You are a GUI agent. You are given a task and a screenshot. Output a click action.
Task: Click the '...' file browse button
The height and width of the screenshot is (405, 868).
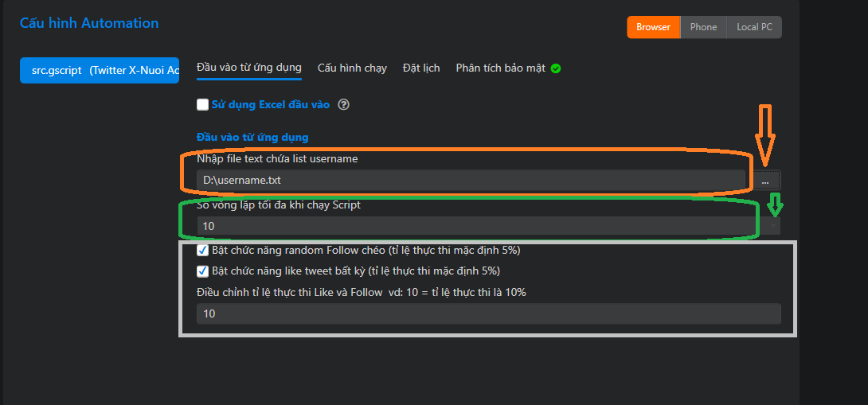tap(764, 181)
